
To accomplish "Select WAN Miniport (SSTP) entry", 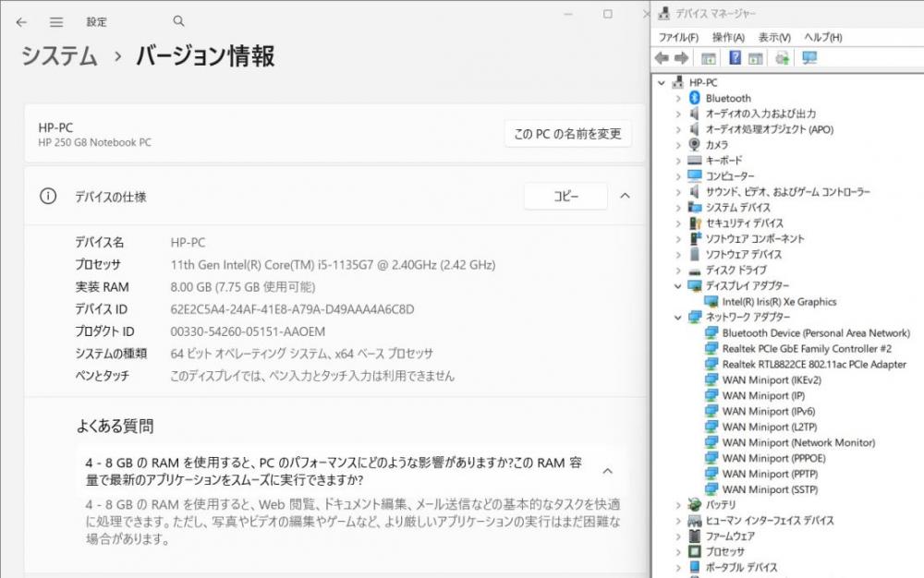I will (x=770, y=489).
